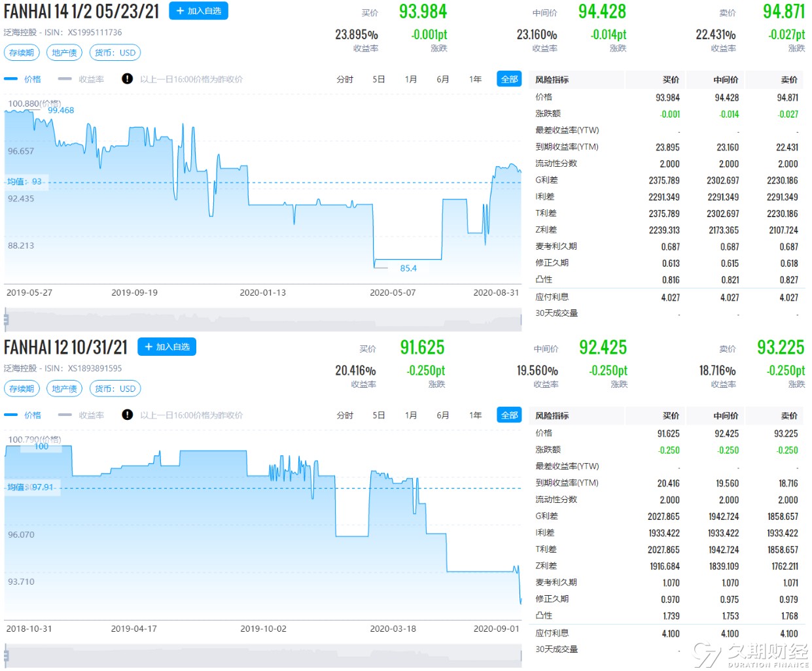Toggle 价格 price line in FANHAI 12 chart
Viewport: 812px width, 671px height.
(x=23, y=415)
